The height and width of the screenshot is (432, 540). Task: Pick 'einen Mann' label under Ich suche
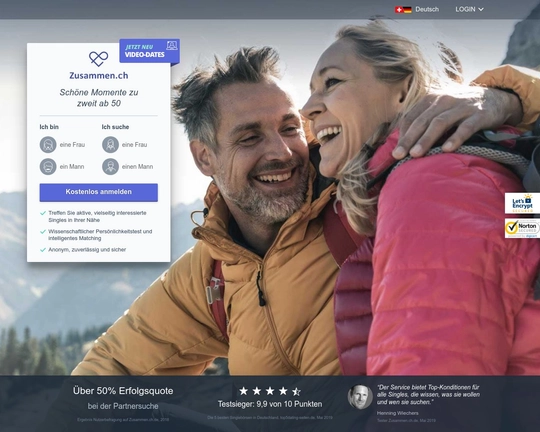tap(137, 167)
